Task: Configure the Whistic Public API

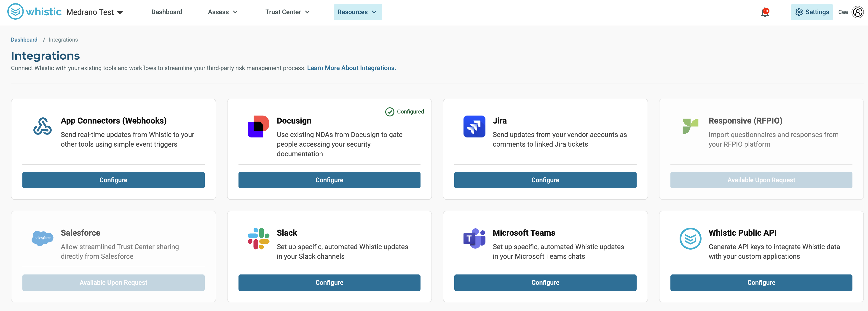Action: [761, 283]
